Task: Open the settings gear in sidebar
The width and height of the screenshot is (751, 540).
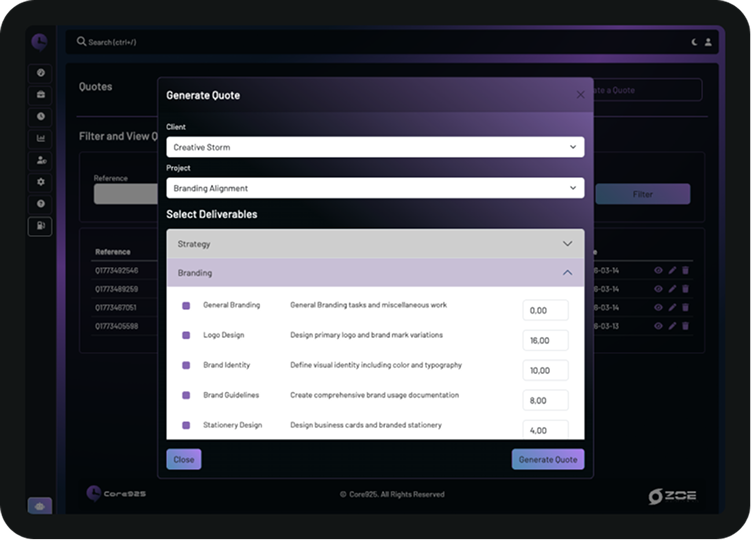Action: click(x=40, y=182)
